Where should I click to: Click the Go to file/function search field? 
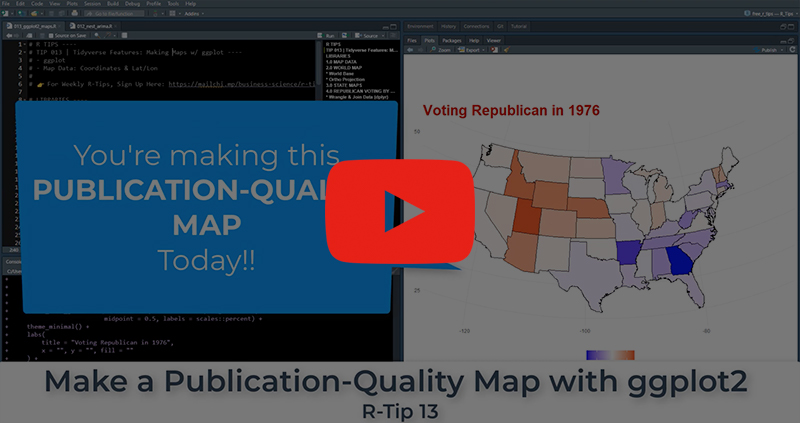coord(114,13)
